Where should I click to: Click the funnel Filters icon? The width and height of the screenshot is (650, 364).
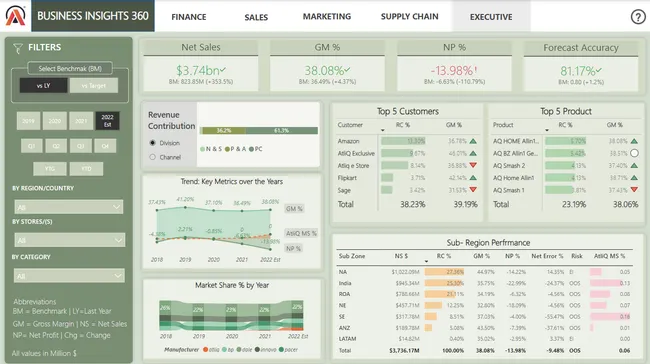[x=18, y=49]
